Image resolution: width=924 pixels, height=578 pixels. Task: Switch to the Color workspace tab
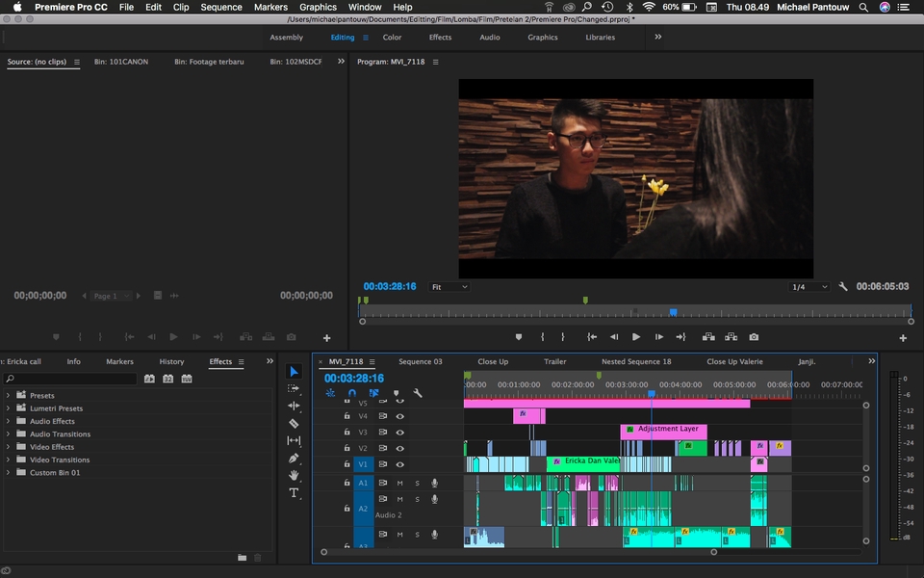(392, 38)
